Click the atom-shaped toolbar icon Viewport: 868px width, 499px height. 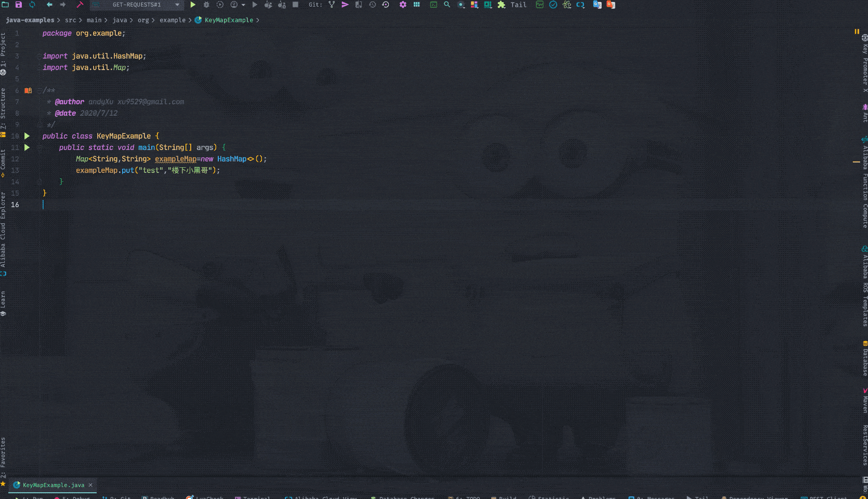(x=567, y=5)
